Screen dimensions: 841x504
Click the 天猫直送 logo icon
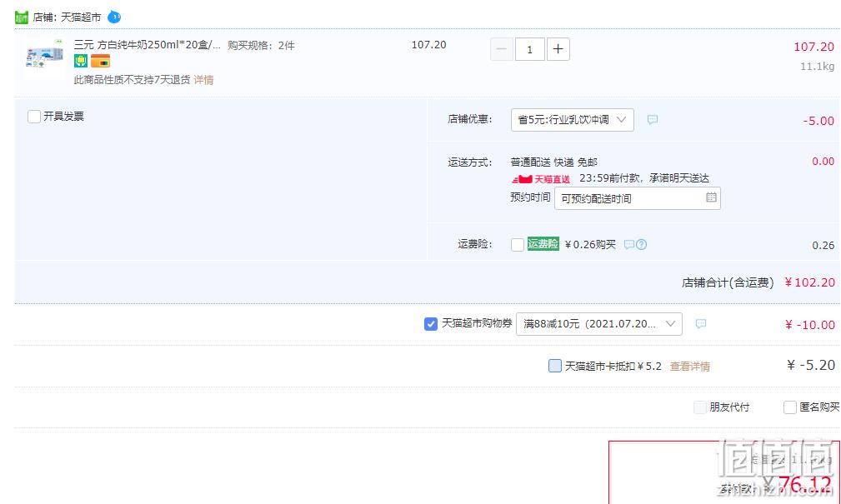541,178
